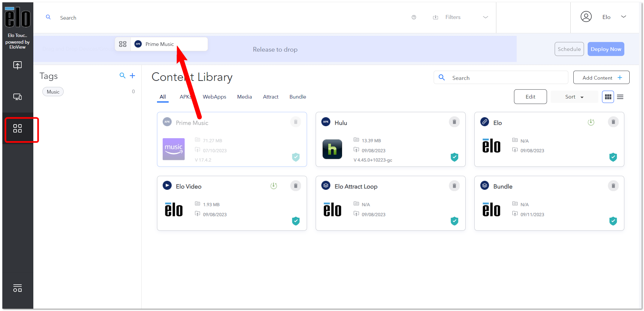Screen dimensions: 644x311
Task: Expand the Elo account menu chevron
Action: pos(623,17)
